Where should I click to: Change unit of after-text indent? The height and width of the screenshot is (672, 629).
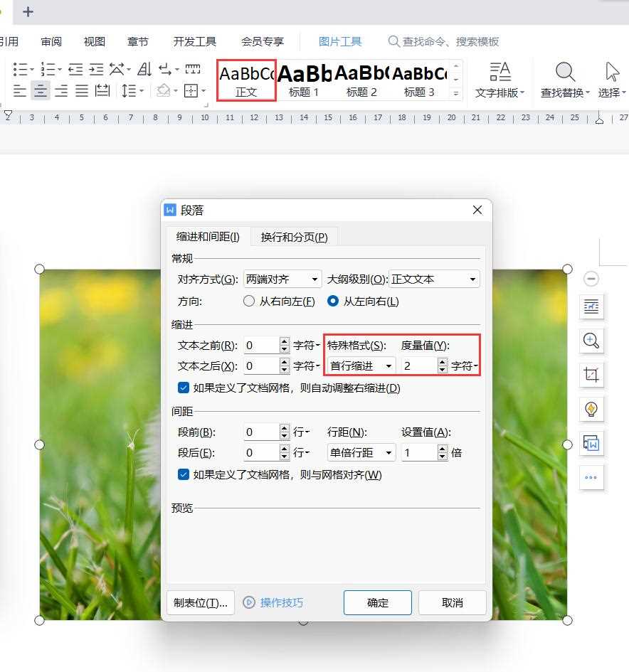pos(307,366)
